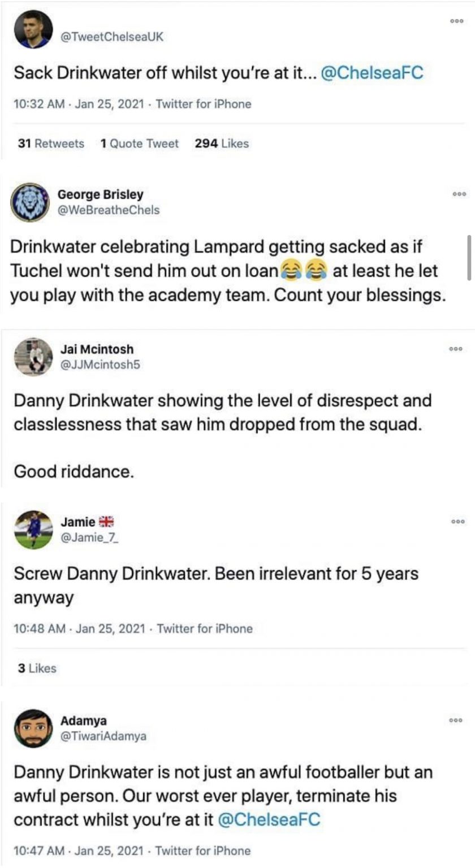The image size is (475, 868).
Task: View 3 Likes on Jamie's tweet
Action: [x=37, y=668]
